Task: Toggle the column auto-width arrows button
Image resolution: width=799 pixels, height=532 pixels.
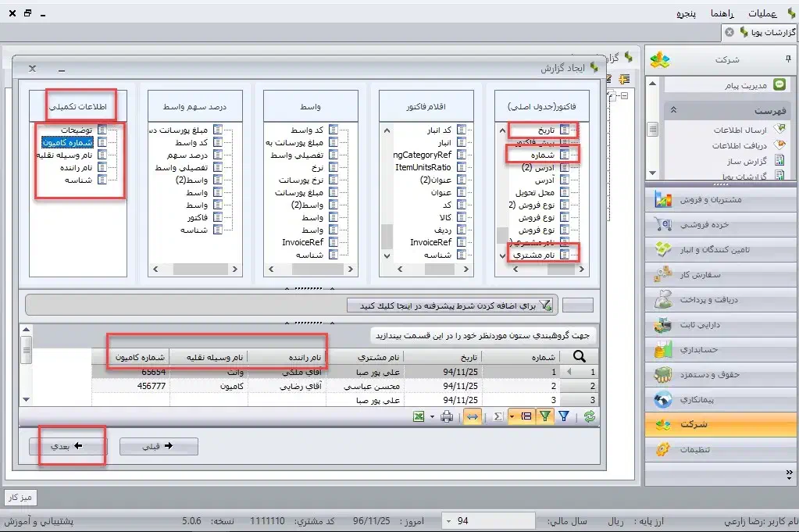Action: 472,417
